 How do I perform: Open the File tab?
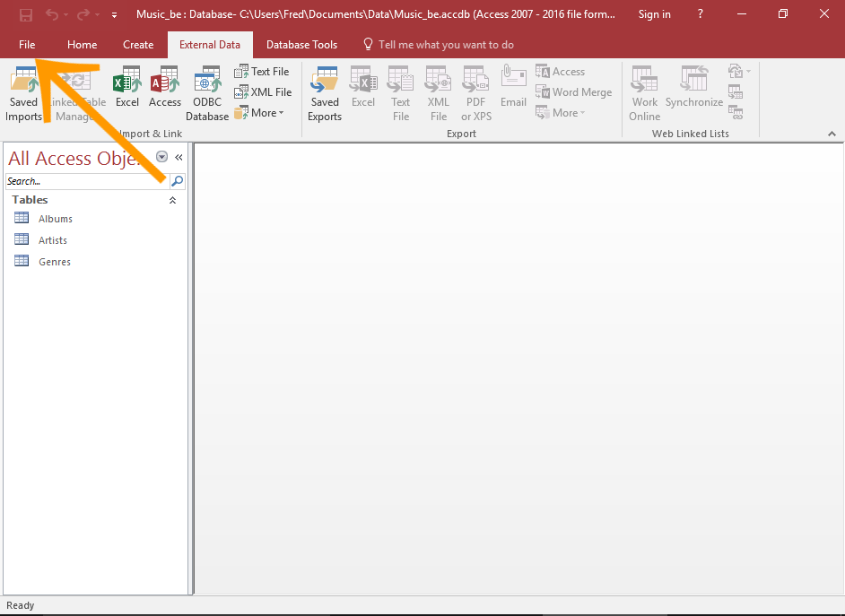[27, 45]
